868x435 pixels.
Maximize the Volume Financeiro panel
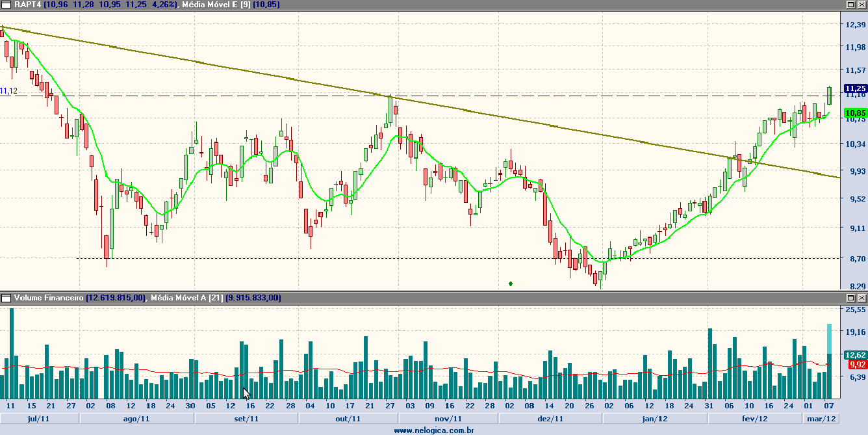point(850,298)
